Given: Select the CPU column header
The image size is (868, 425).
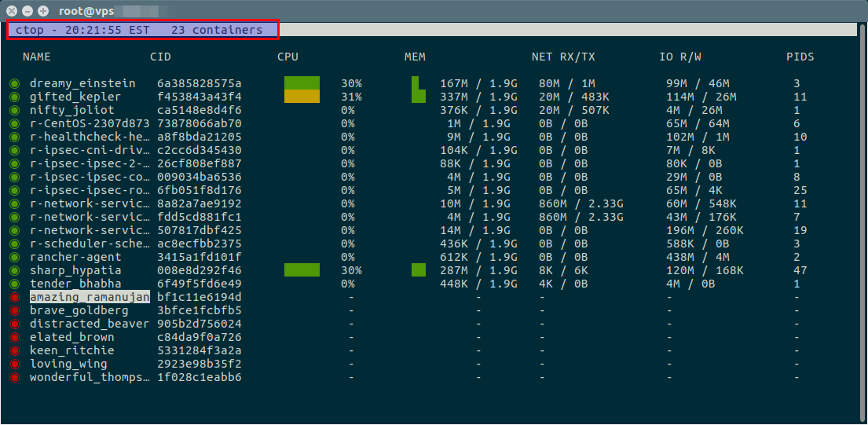Looking at the screenshot, I should tap(288, 57).
